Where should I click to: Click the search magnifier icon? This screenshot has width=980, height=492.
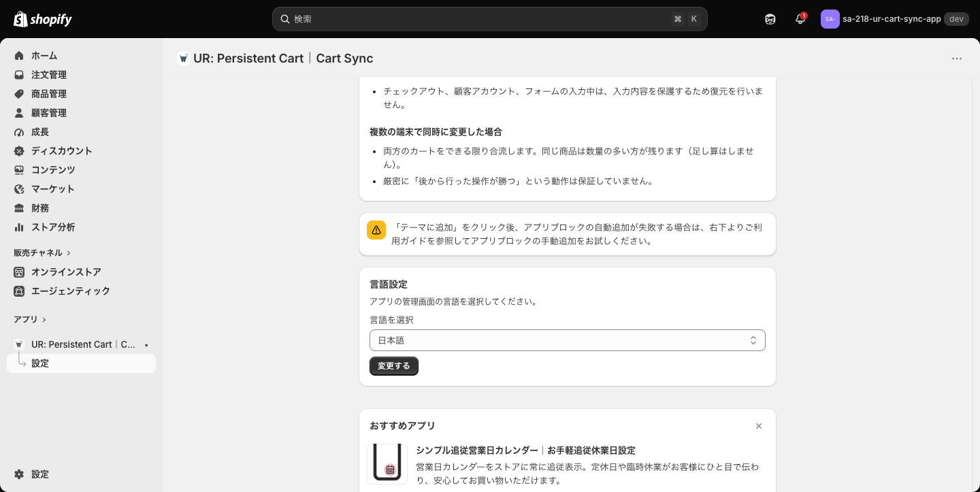(x=285, y=19)
